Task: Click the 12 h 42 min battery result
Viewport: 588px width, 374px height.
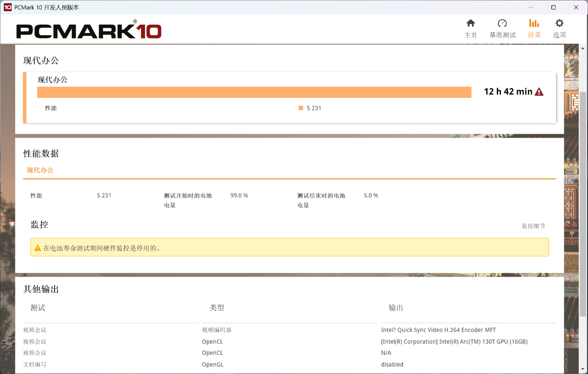Action: click(x=508, y=91)
